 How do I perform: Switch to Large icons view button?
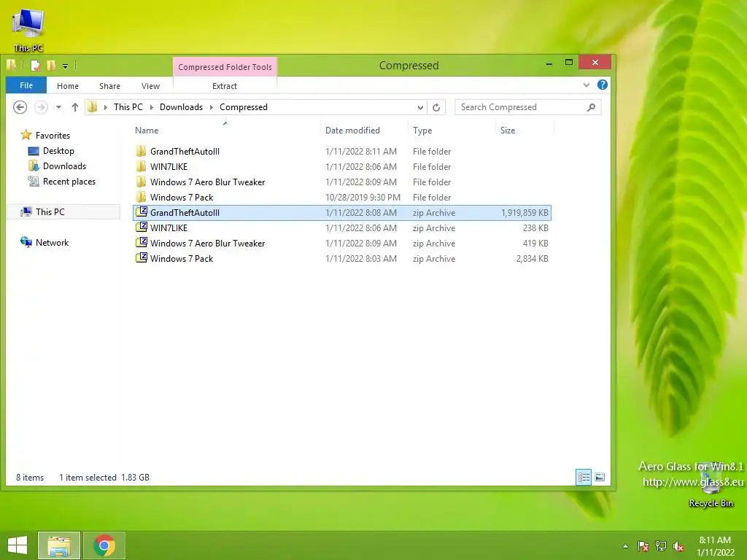(x=600, y=477)
